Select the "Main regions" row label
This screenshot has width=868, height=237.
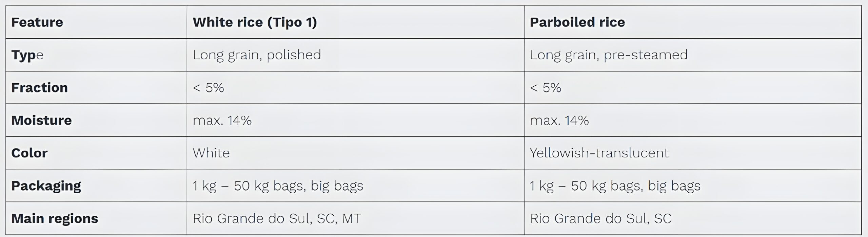click(x=55, y=218)
